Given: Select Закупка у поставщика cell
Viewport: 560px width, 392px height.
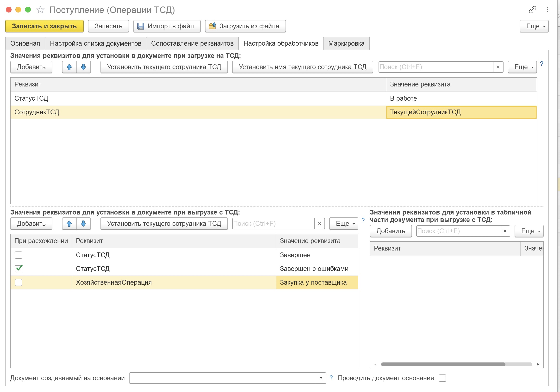Looking at the screenshot, I should tap(317, 282).
